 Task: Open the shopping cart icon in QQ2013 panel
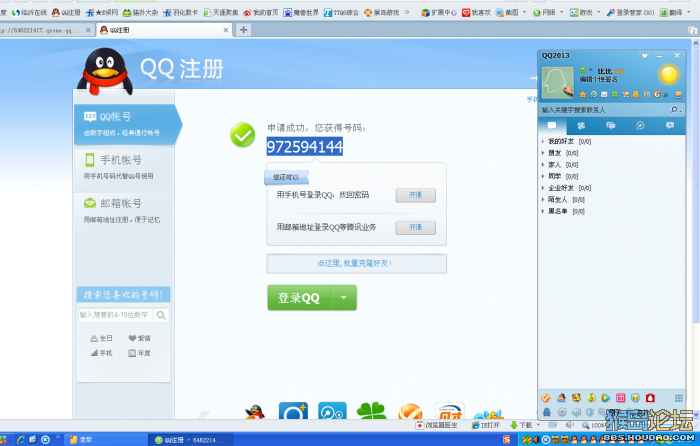click(625, 94)
